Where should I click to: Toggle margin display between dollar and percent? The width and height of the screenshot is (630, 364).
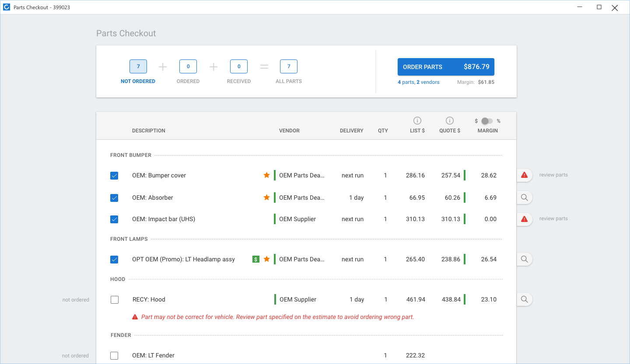(x=487, y=121)
